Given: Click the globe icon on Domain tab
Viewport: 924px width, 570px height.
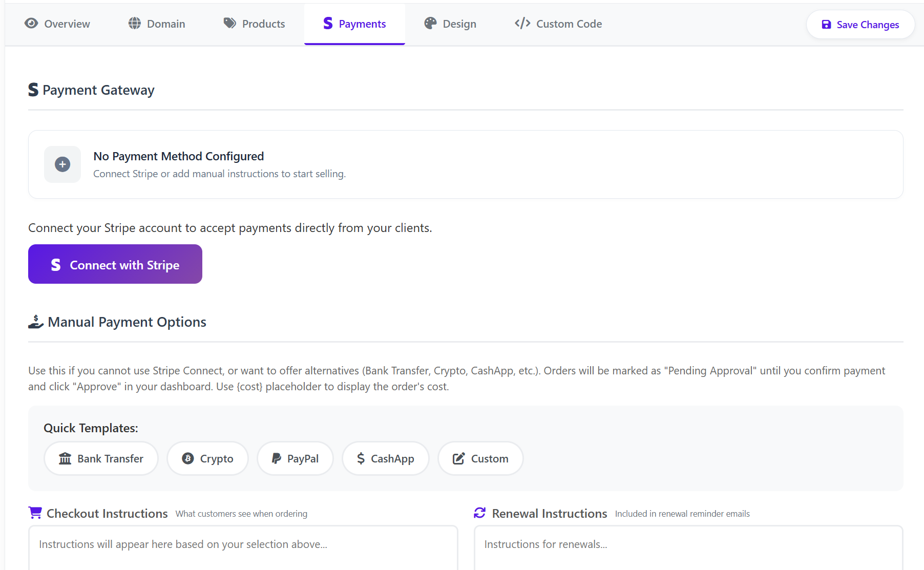Looking at the screenshot, I should click(x=135, y=24).
